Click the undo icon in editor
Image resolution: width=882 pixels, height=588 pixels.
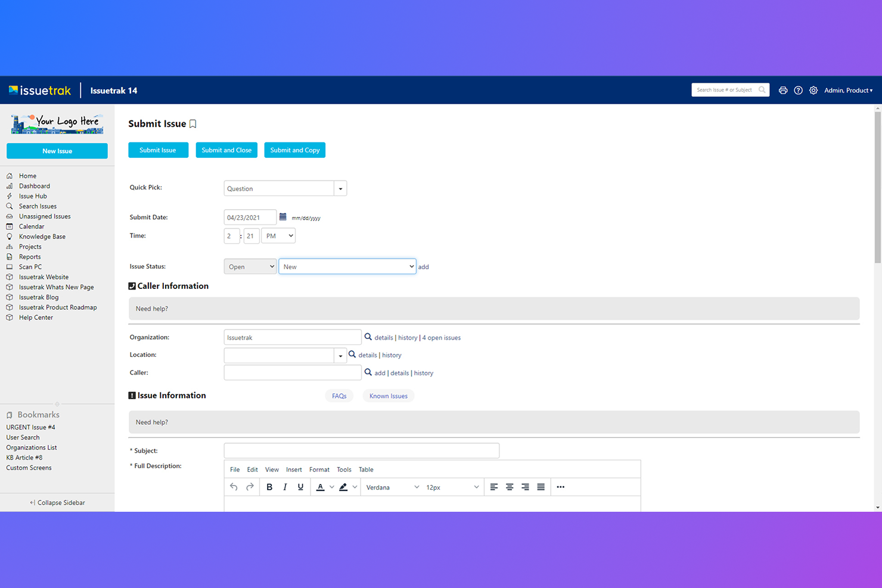(x=234, y=487)
